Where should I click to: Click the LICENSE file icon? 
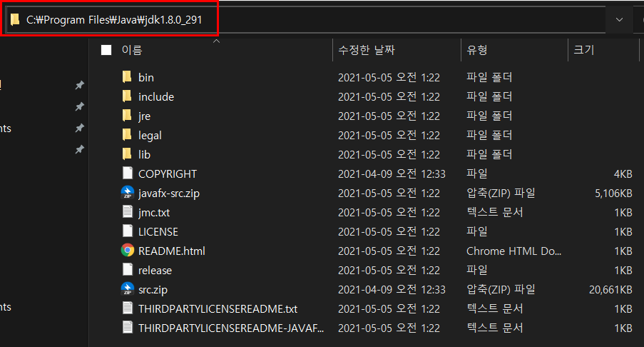point(128,231)
